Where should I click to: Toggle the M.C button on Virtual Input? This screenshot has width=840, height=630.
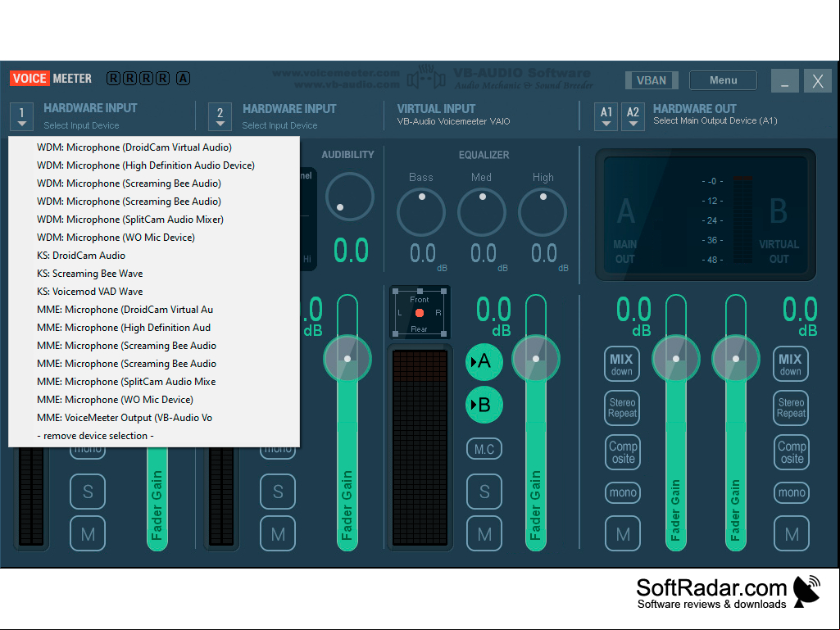pyautogui.click(x=484, y=449)
